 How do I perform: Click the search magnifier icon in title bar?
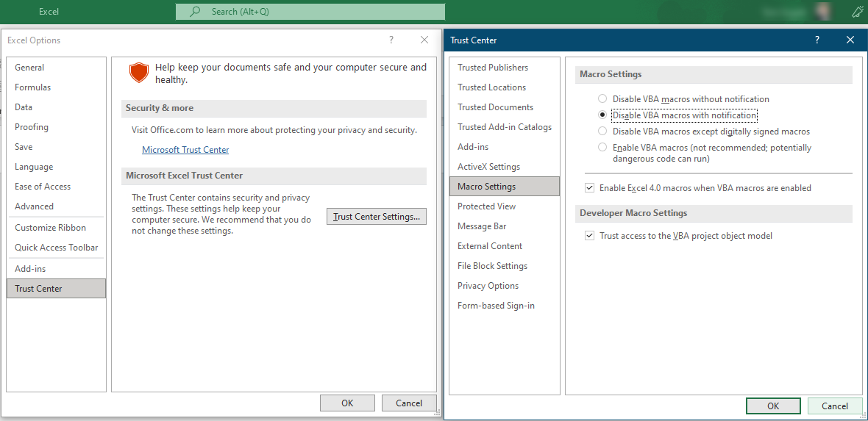tap(195, 11)
